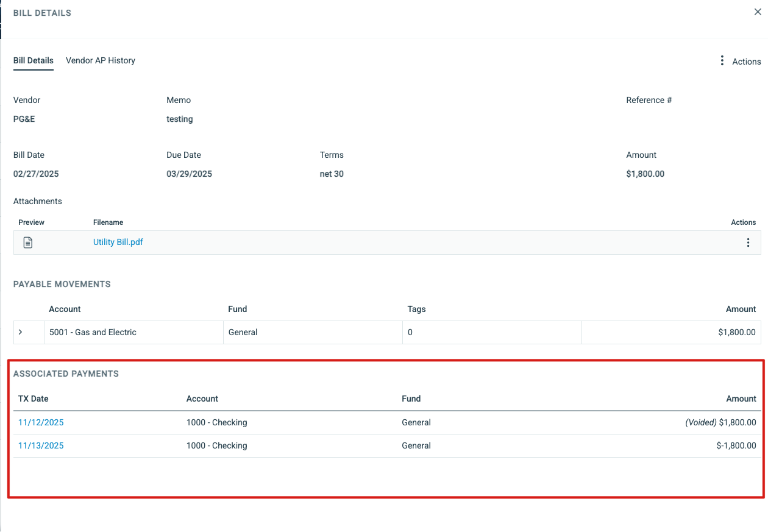Click the TX Date column header
The image size is (768, 532).
[34, 399]
